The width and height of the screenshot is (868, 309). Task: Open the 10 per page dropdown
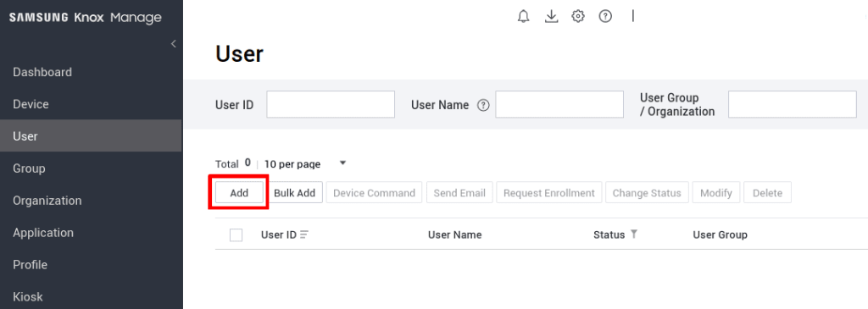click(x=305, y=163)
